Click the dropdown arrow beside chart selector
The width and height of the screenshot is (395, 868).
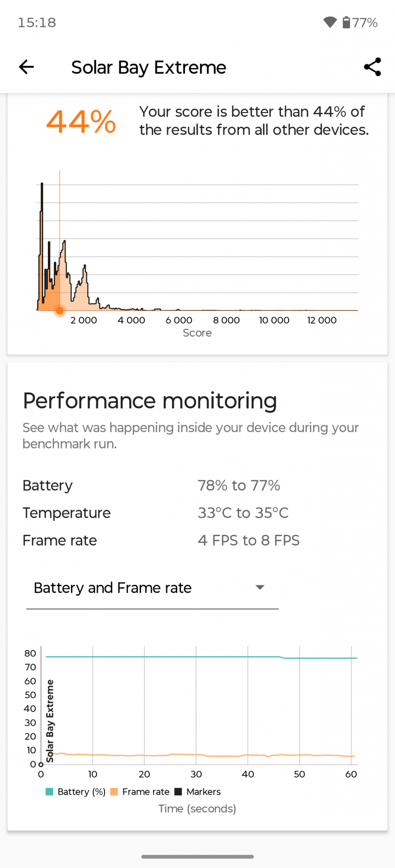click(x=260, y=588)
